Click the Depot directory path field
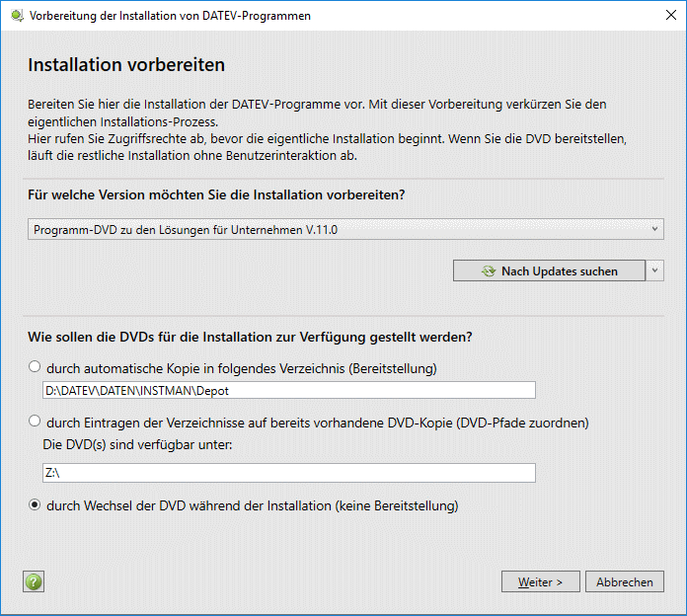The height and width of the screenshot is (616, 687). (x=289, y=390)
